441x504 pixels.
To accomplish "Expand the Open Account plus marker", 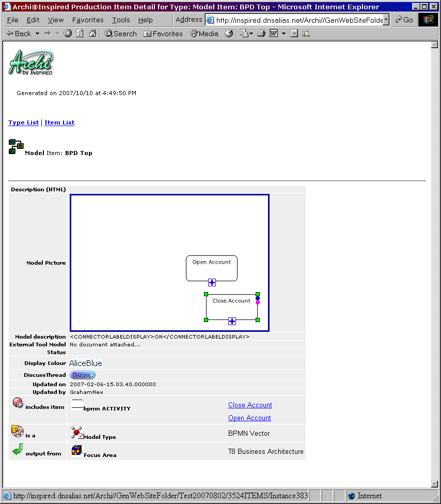I will (x=212, y=282).
